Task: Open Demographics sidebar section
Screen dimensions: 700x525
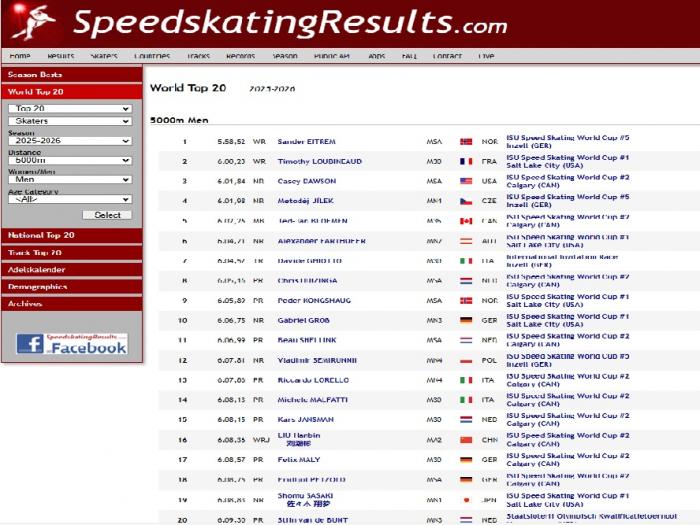Action: coord(72,287)
